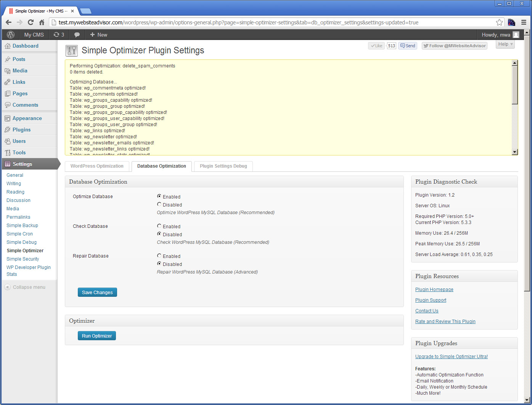Open a new browser tab
This screenshot has height=405, width=532.
point(86,11)
